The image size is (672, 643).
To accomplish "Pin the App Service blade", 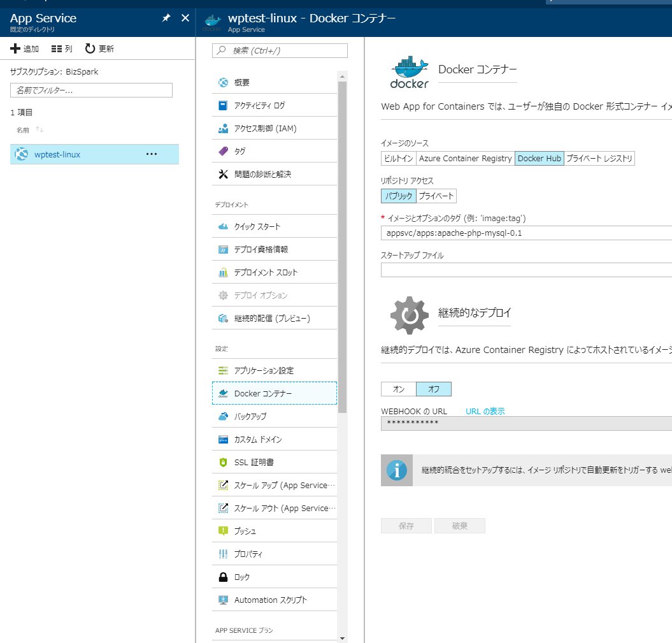I will point(167,18).
